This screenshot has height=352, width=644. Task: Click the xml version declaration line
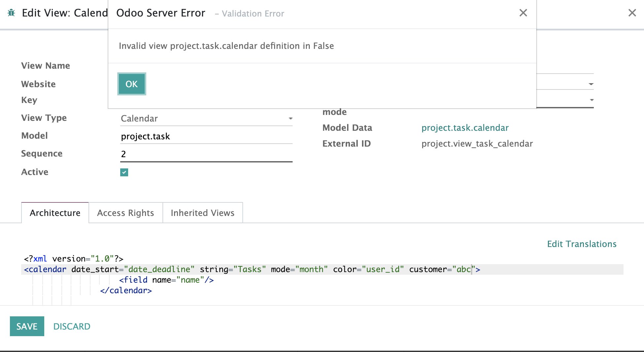(x=74, y=259)
